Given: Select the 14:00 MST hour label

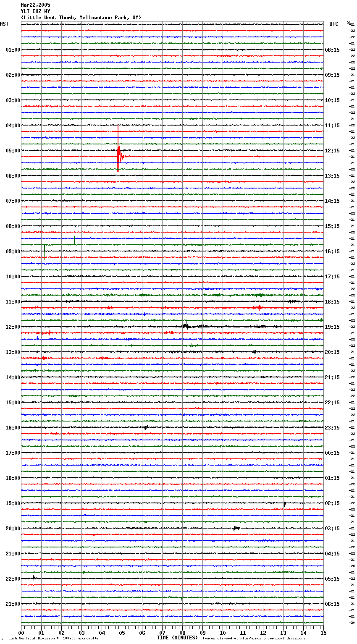Looking at the screenshot, I should (x=13, y=377).
